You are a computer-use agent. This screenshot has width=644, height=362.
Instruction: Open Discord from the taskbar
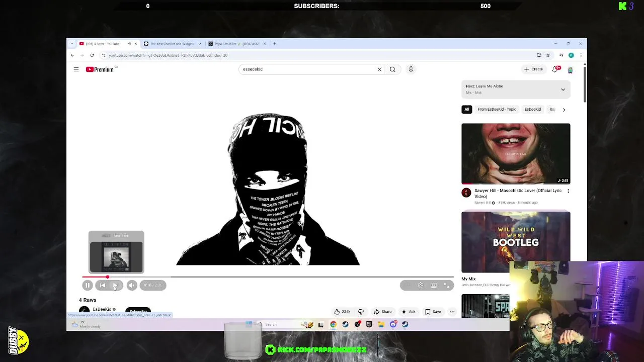393,324
